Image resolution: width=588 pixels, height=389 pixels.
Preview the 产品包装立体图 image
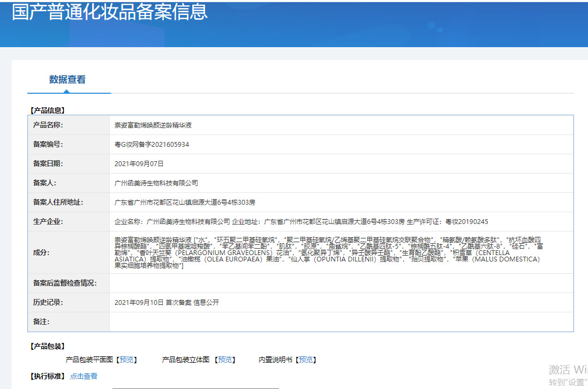point(225,360)
